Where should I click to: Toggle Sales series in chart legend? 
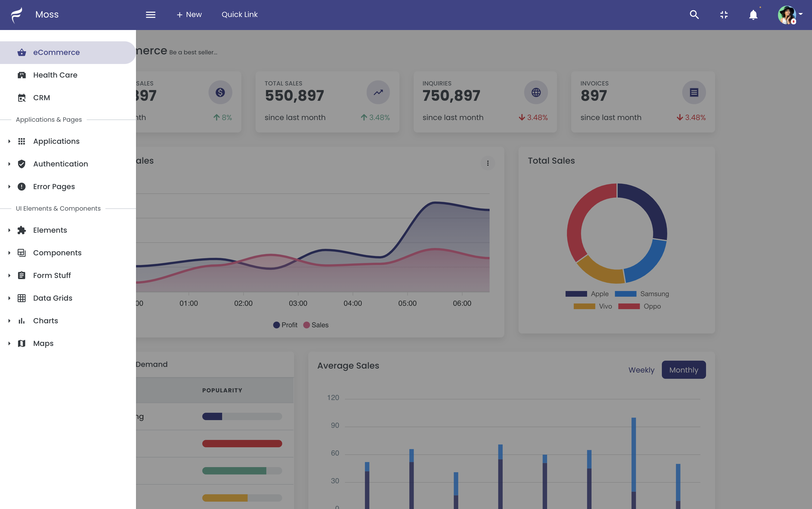(316, 325)
